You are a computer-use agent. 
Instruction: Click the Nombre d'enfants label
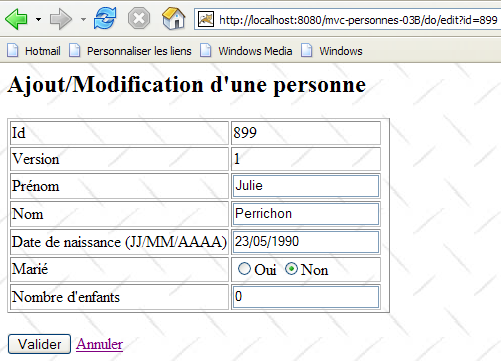pyautogui.click(x=66, y=297)
